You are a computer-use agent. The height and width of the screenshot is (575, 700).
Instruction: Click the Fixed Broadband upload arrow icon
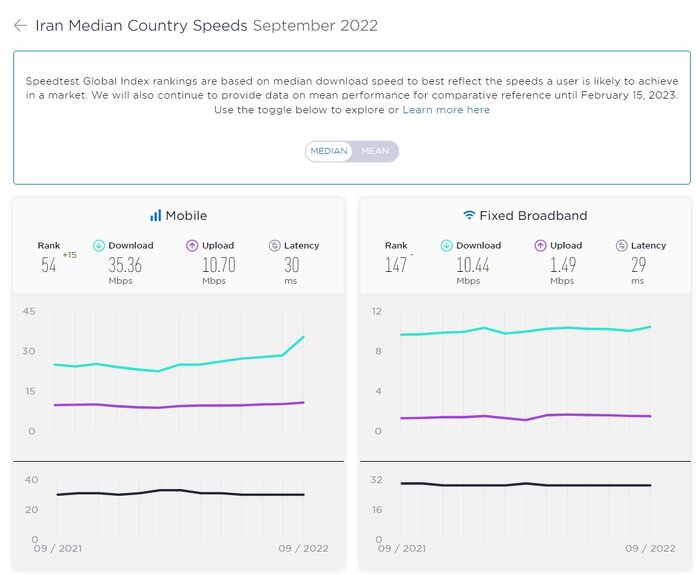pyautogui.click(x=539, y=245)
